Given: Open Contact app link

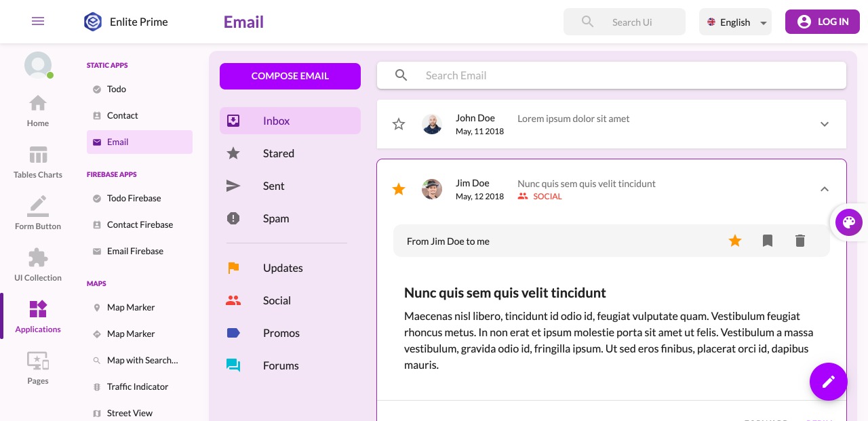Looking at the screenshot, I should (x=140, y=115).
